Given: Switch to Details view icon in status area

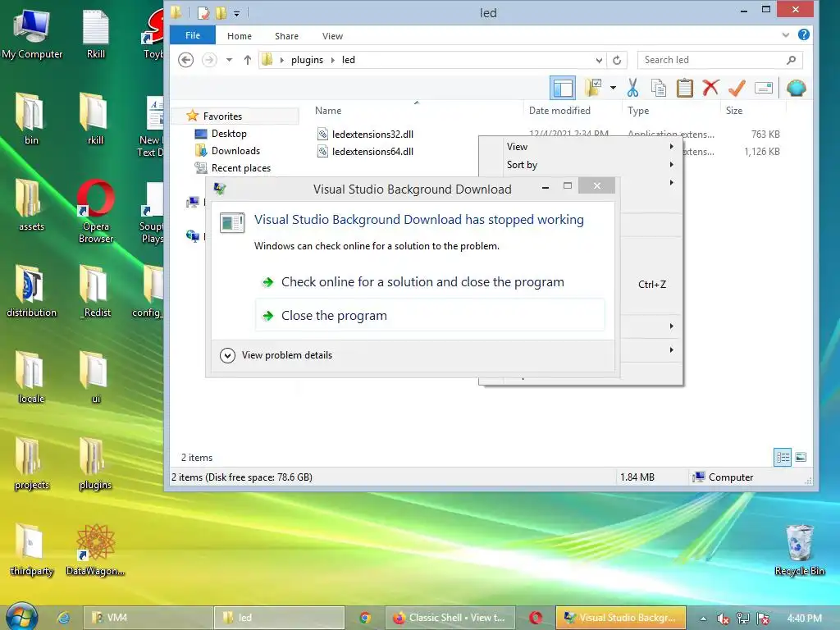Looking at the screenshot, I should click(783, 457).
